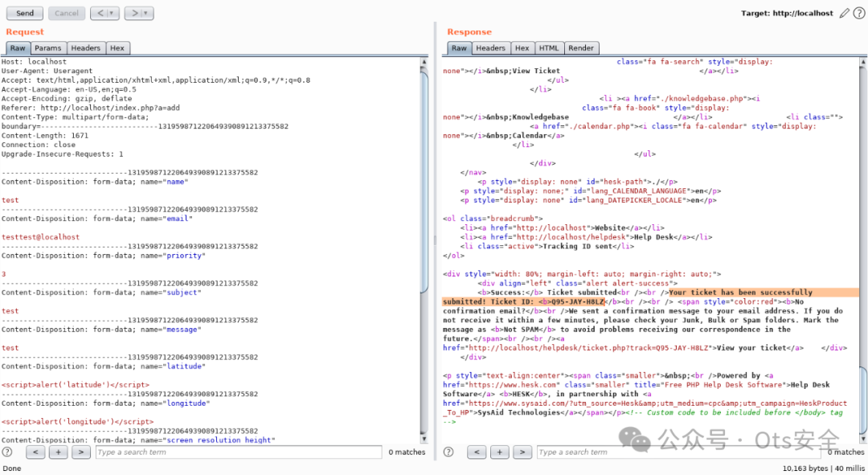Click the Done status text
Viewport: 868px width, 475px height.
pyautogui.click(x=11, y=469)
